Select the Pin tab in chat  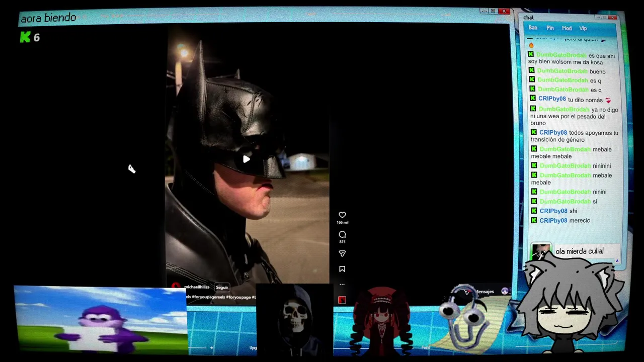pos(550,28)
